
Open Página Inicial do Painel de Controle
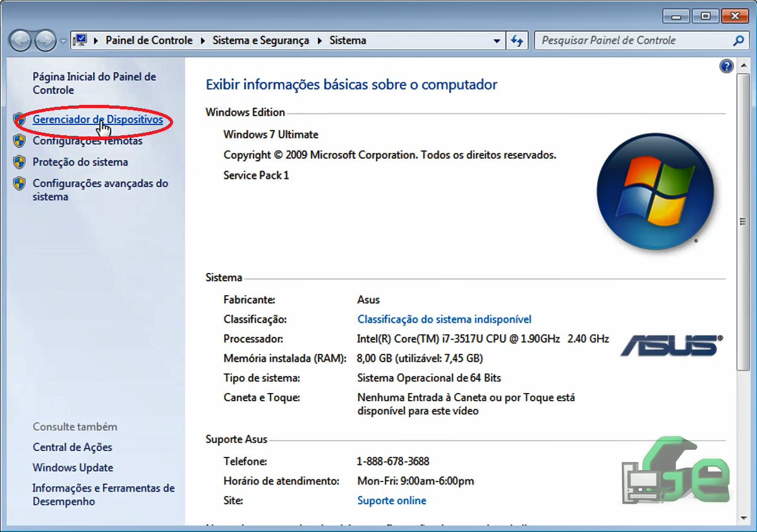94,83
